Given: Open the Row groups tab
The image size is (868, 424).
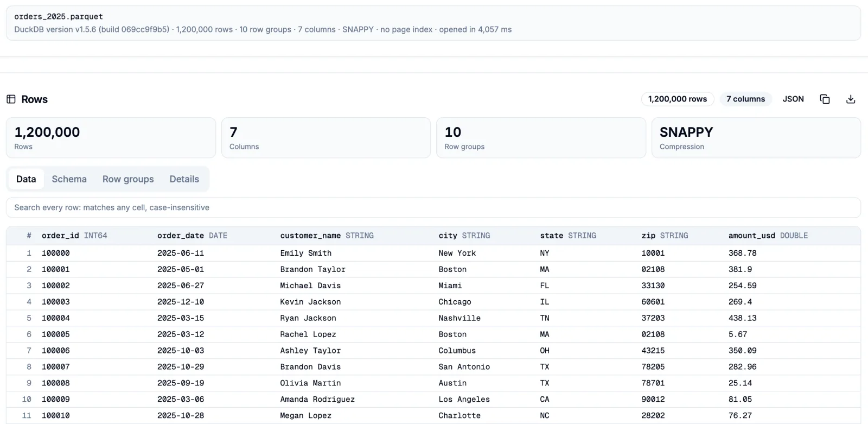Looking at the screenshot, I should 128,179.
